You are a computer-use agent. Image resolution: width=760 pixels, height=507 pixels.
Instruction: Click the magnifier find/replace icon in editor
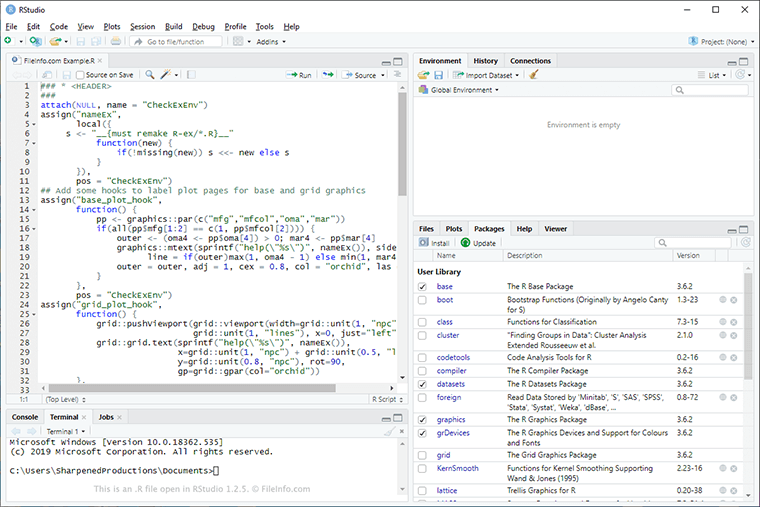click(x=150, y=75)
